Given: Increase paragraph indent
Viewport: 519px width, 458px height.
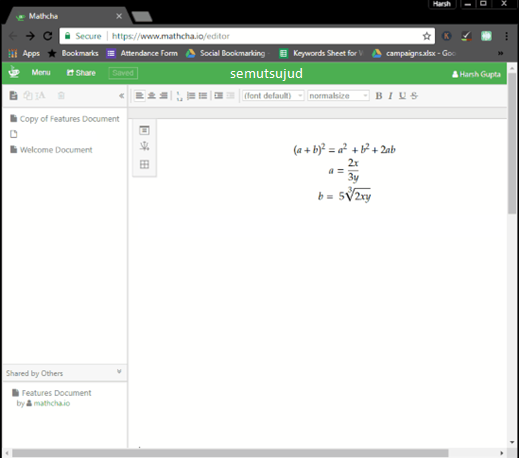Looking at the screenshot, I should pos(219,96).
